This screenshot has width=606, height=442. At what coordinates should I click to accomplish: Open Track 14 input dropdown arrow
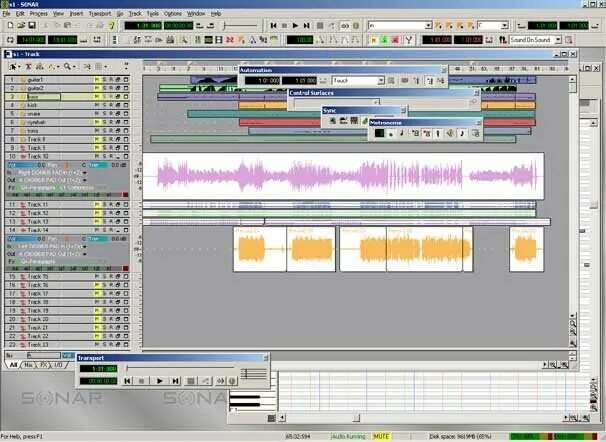click(84, 246)
